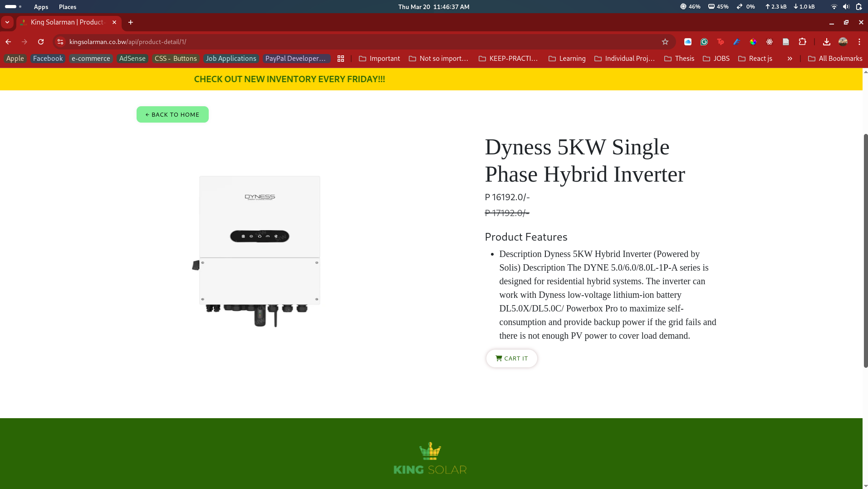Open the Grammarly extension icon

pyautogui.click(x=704, y=42)
